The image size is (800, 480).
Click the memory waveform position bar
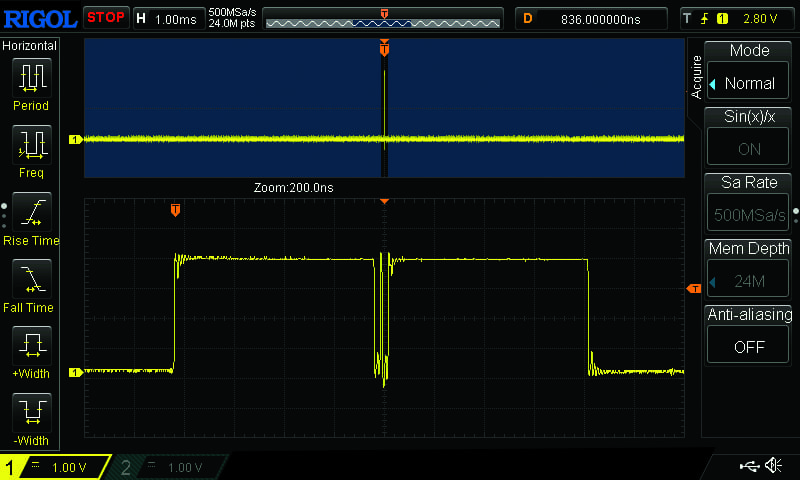coord(384,19)
